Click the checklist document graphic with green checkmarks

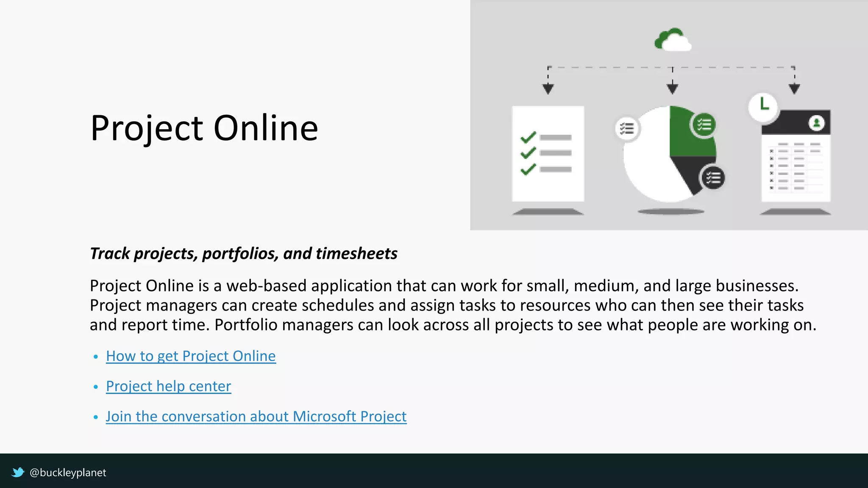pyautogui.click(x=548, y=153)
